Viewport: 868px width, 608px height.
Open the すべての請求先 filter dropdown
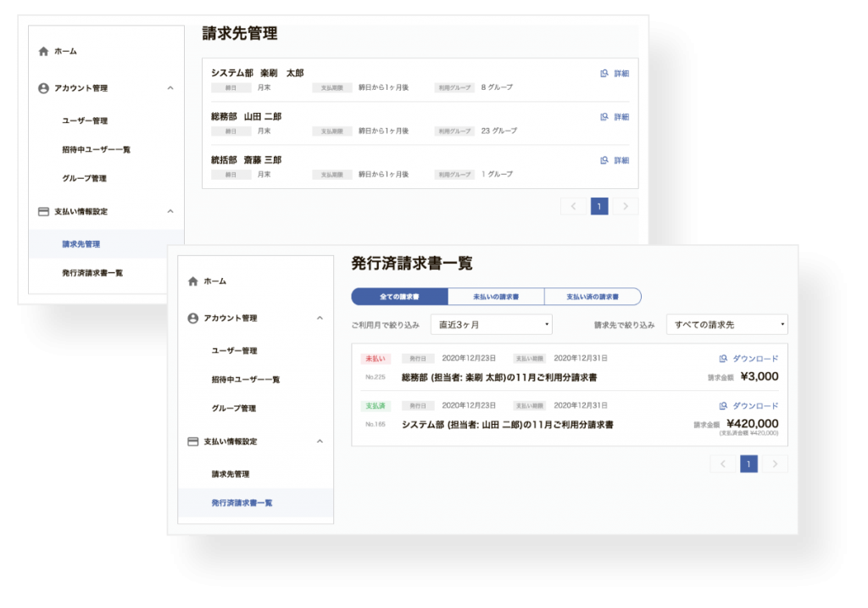tap(726, 325)
